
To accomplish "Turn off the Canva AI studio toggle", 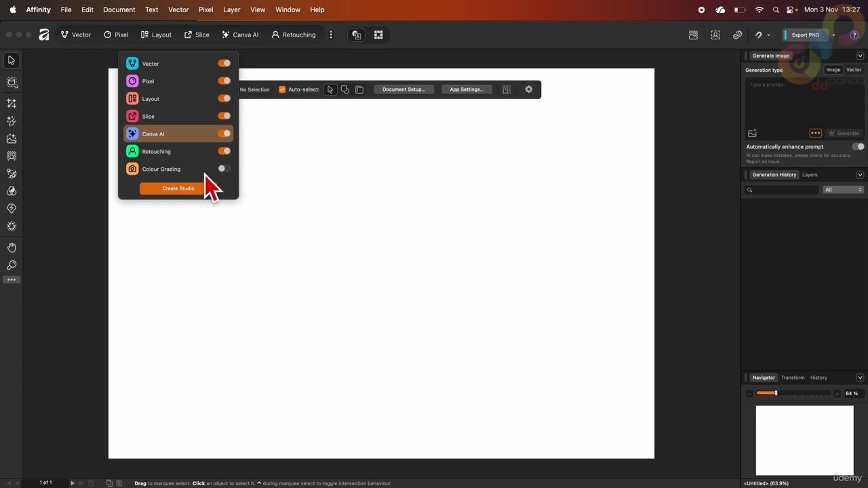I will 224,134.
